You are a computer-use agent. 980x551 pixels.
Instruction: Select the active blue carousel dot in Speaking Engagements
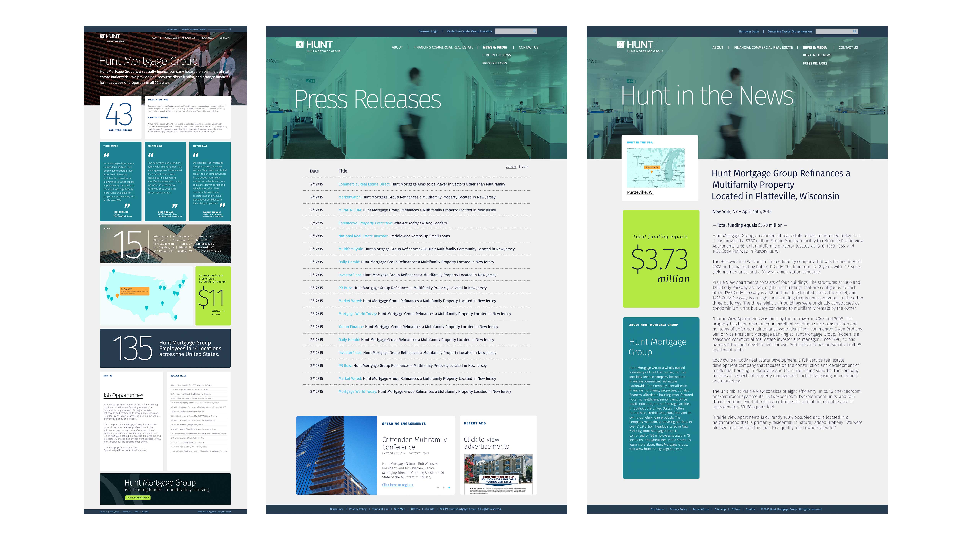click(x=449, y=487)
